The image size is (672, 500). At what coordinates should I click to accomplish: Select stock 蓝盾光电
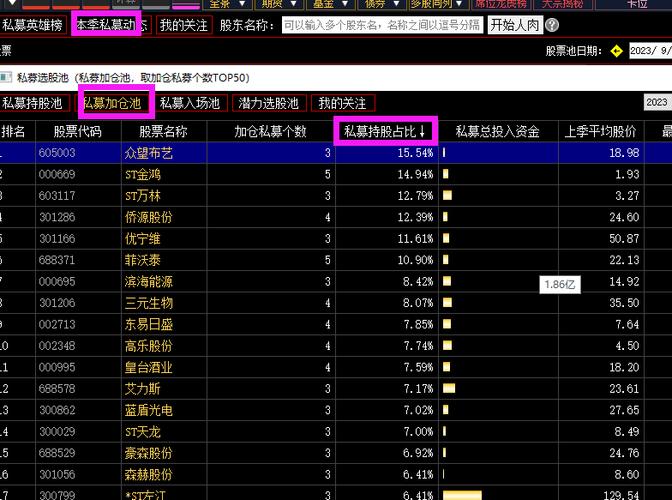(149, 410)
